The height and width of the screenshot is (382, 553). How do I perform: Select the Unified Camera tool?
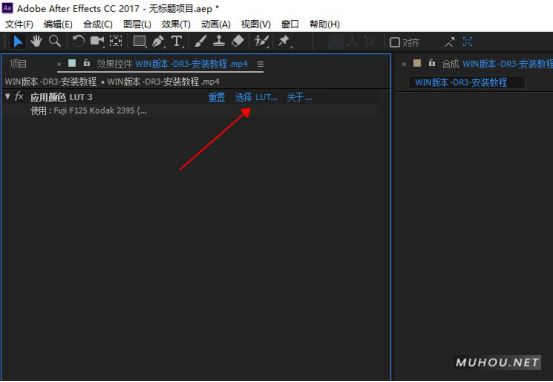97,42
